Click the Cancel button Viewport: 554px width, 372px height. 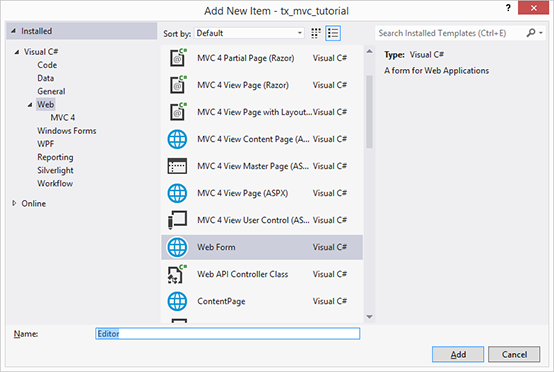tap(514, 354)
